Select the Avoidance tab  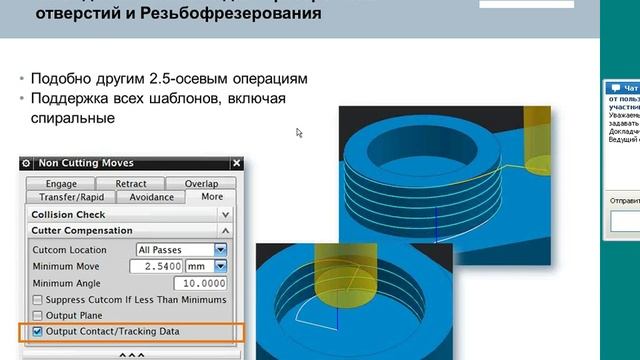151,197
